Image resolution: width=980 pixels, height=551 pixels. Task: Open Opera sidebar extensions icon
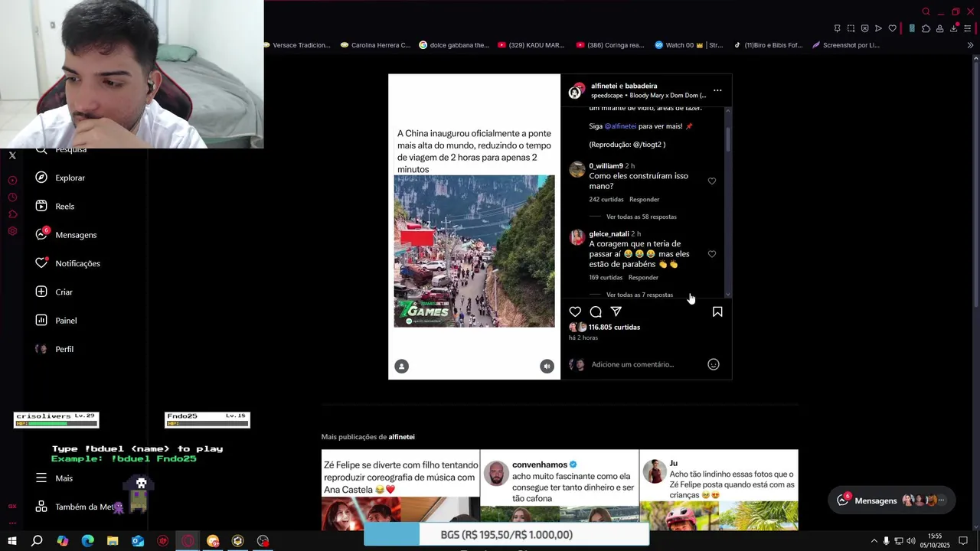pyautogui.click(x=12, y=214)
